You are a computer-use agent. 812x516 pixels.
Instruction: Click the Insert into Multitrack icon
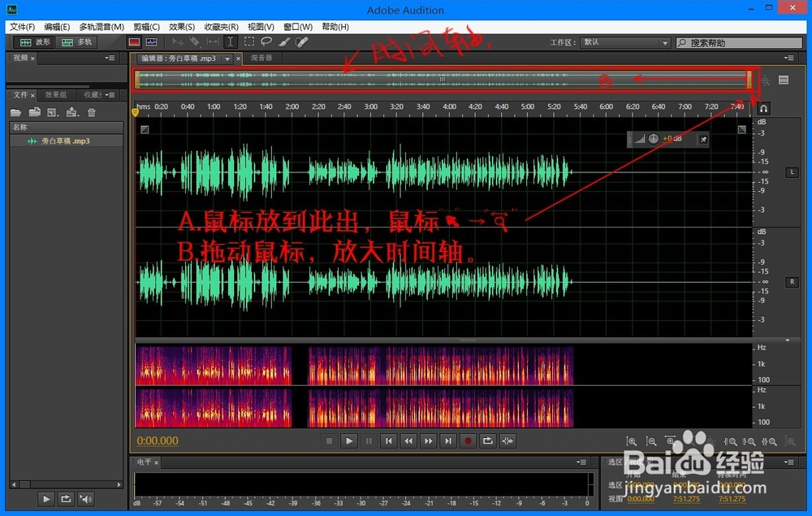tap(72, 112)
